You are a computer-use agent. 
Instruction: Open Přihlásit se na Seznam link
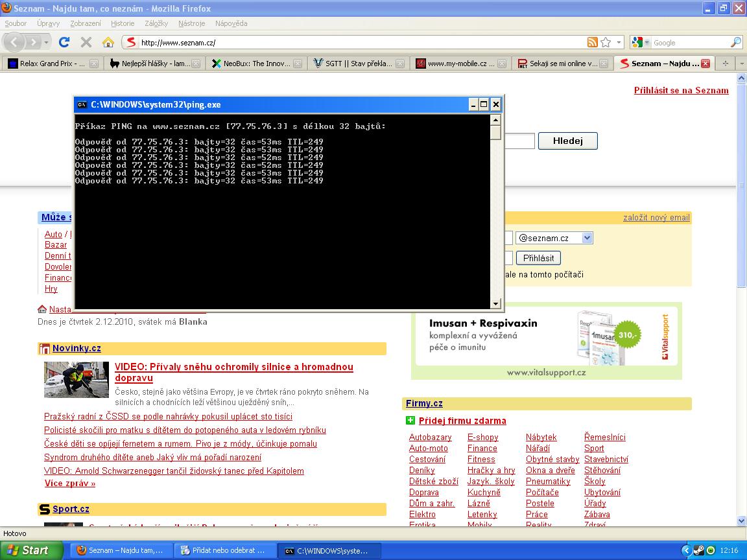[x=681, y=91]
